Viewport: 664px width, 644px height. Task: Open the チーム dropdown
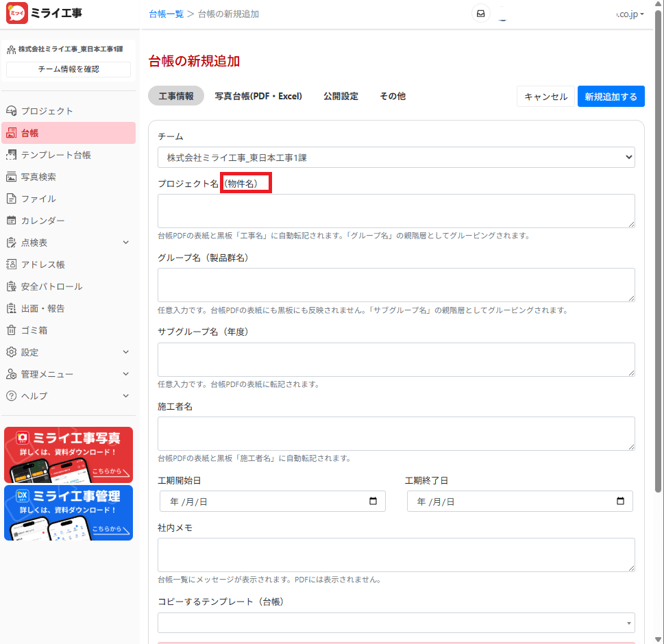coord(396,158)
